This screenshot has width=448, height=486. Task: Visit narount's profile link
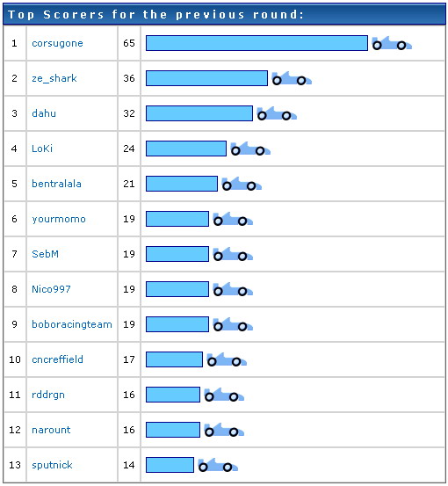click(x=51, y=430)
